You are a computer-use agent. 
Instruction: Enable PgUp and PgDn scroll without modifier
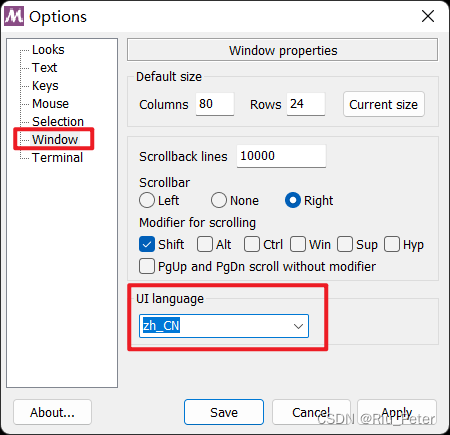tap(147, 266)
